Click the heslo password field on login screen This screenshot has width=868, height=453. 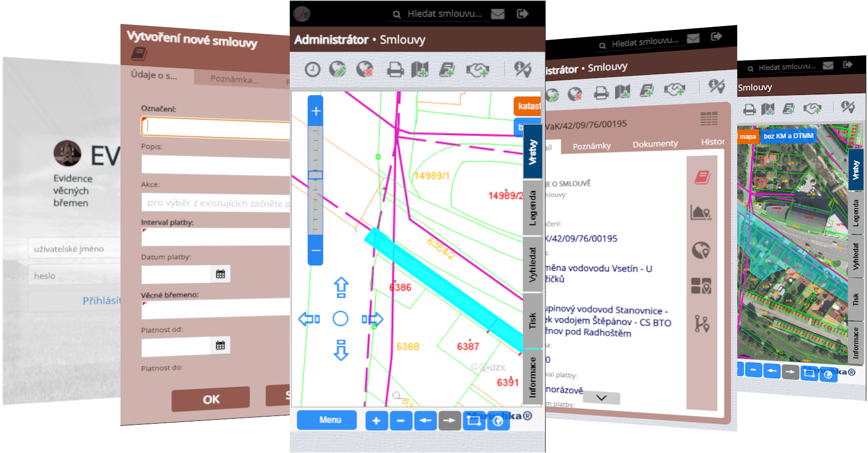click(74, 276)
